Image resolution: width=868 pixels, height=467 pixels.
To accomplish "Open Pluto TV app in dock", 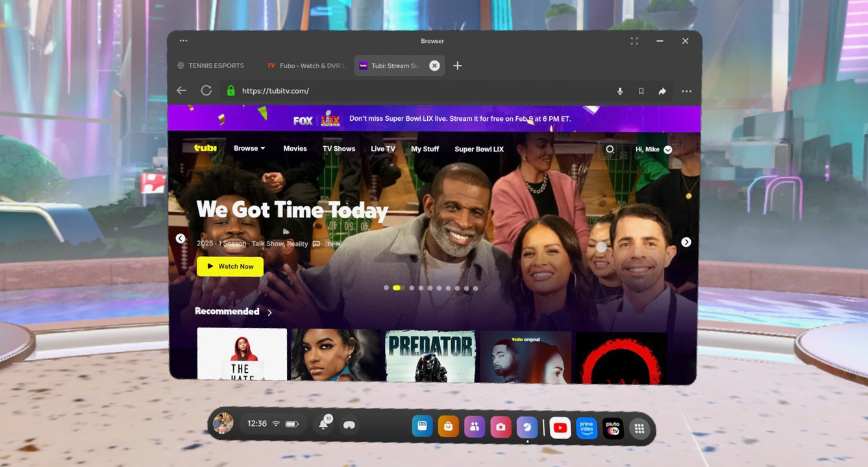I will coord(613,427).
